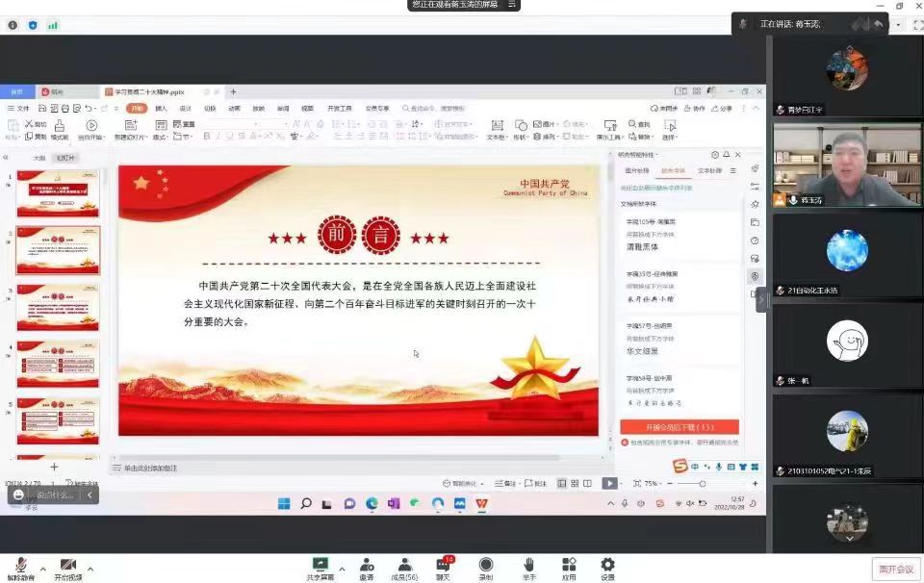Click the unmute microphone icon (解除静音)

17,565
